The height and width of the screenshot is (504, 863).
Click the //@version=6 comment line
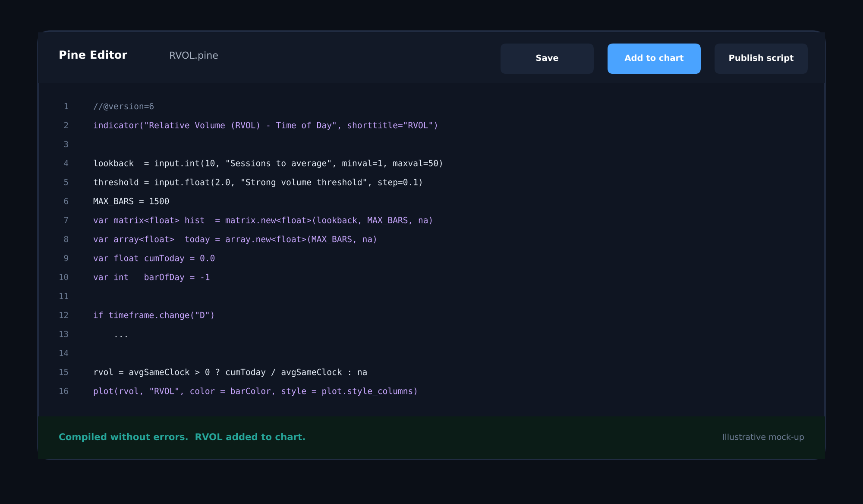tap(123, 106)
